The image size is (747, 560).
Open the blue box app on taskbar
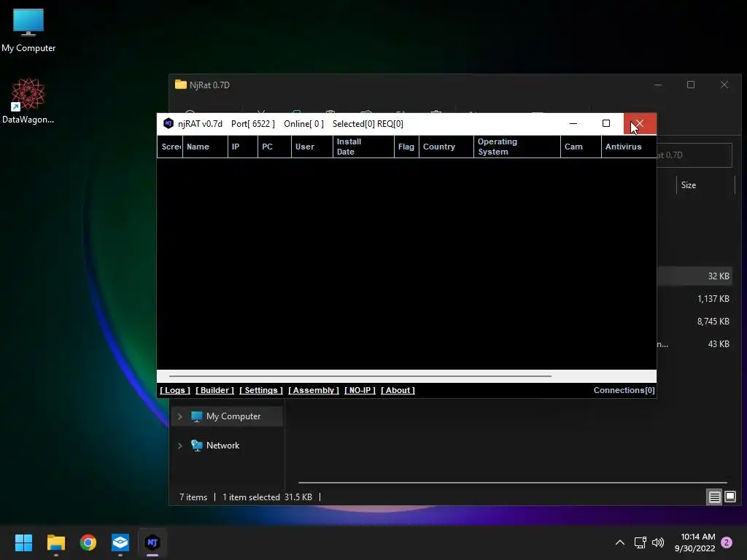click(120, 542)
